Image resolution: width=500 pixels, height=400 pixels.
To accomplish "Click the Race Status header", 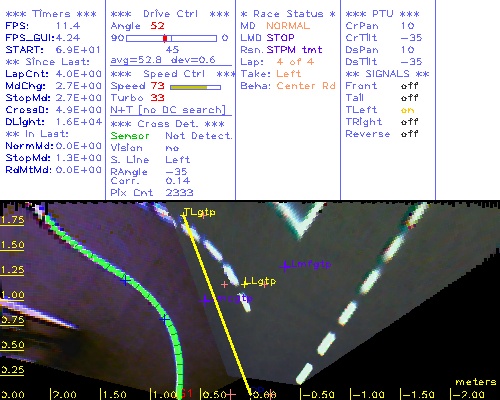I will (288, 14).
